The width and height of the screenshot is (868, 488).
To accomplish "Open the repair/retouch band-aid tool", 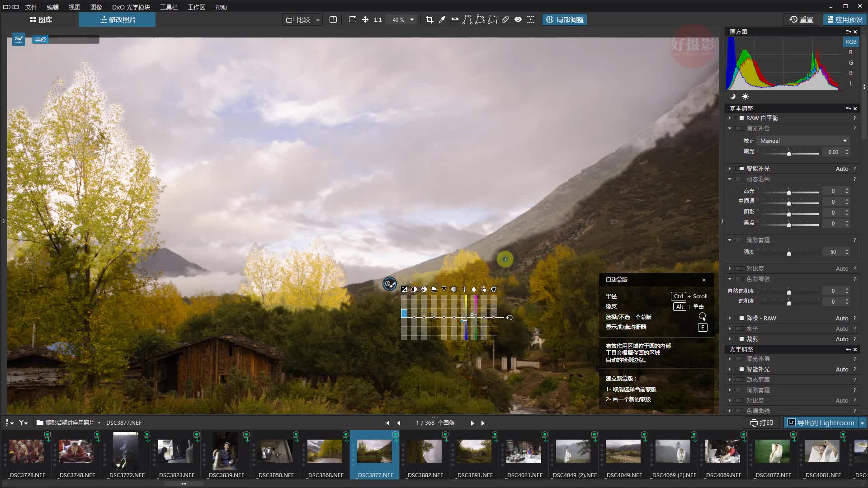I will pyautogui.click(x=505, y=19).
